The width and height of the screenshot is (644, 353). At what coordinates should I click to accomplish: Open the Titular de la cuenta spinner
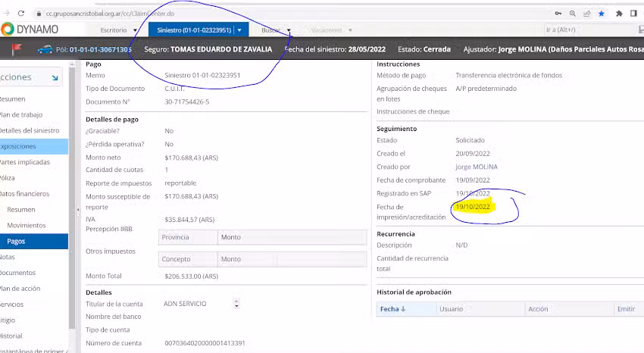click(x=236, y=304)
